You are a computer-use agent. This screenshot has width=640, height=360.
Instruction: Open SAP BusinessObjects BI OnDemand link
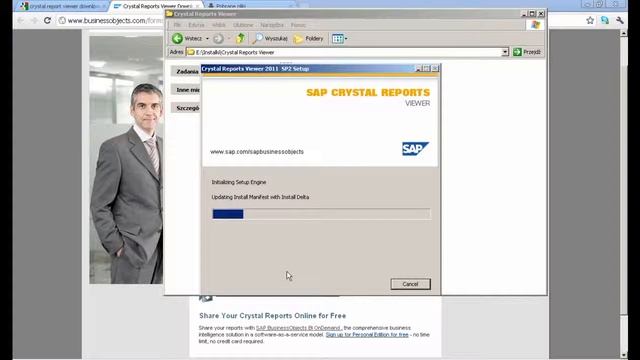pos(298,328)
